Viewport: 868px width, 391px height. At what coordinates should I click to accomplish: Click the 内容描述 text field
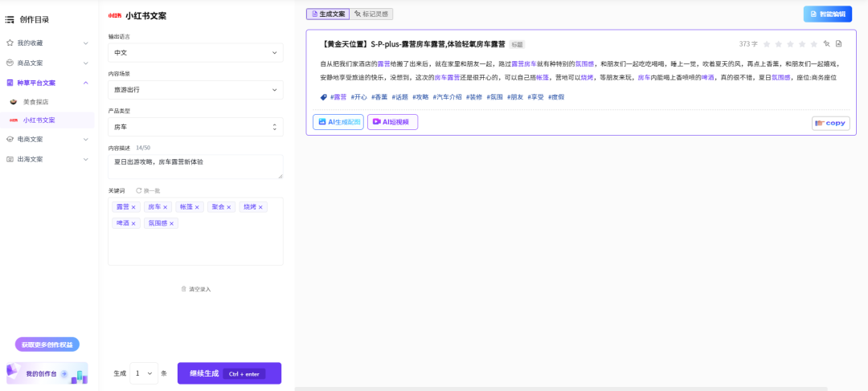(195, 166)
